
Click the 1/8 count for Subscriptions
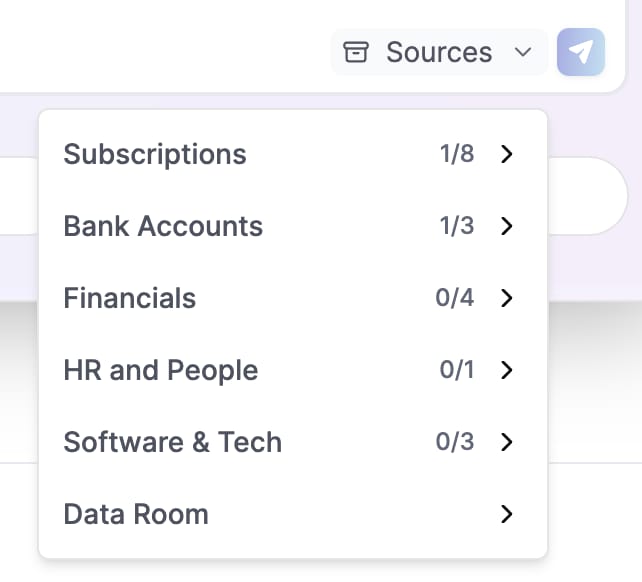[457, 154]
